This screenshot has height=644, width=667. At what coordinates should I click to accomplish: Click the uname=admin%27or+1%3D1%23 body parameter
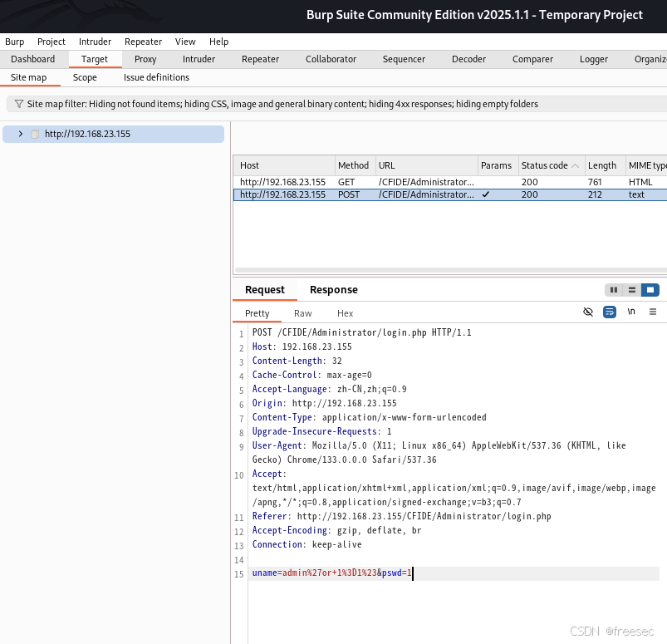click(314, 573)
